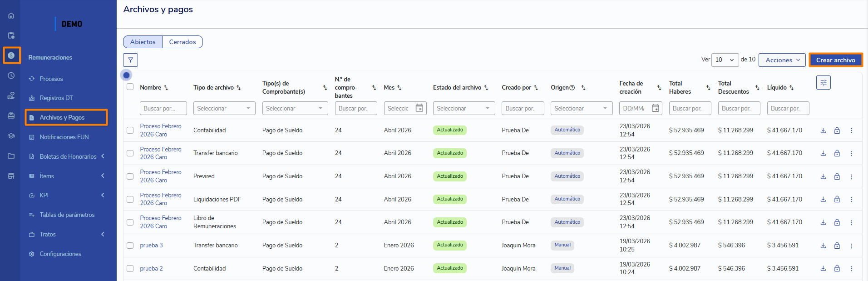Check the prueba 3 row checkbox

[130, 246]
